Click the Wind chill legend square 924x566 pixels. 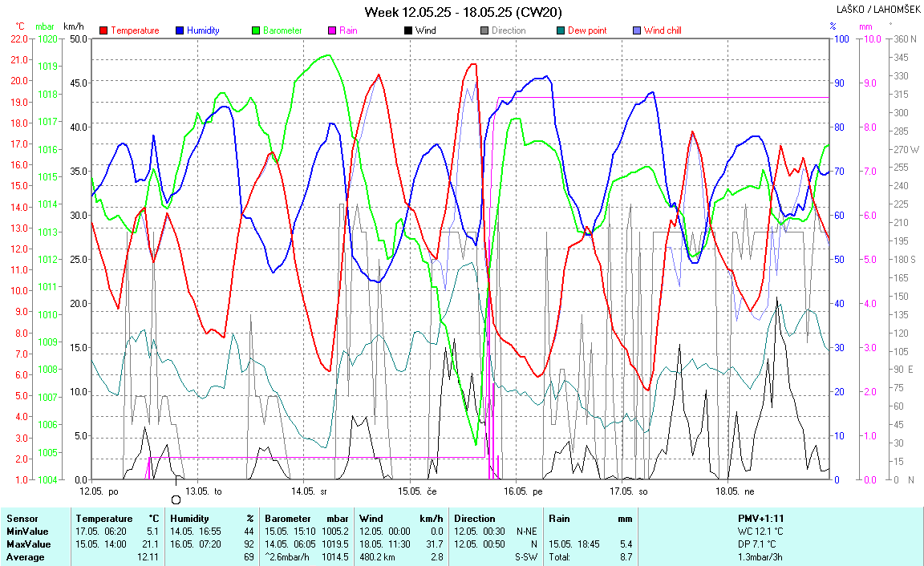(637, 30)
